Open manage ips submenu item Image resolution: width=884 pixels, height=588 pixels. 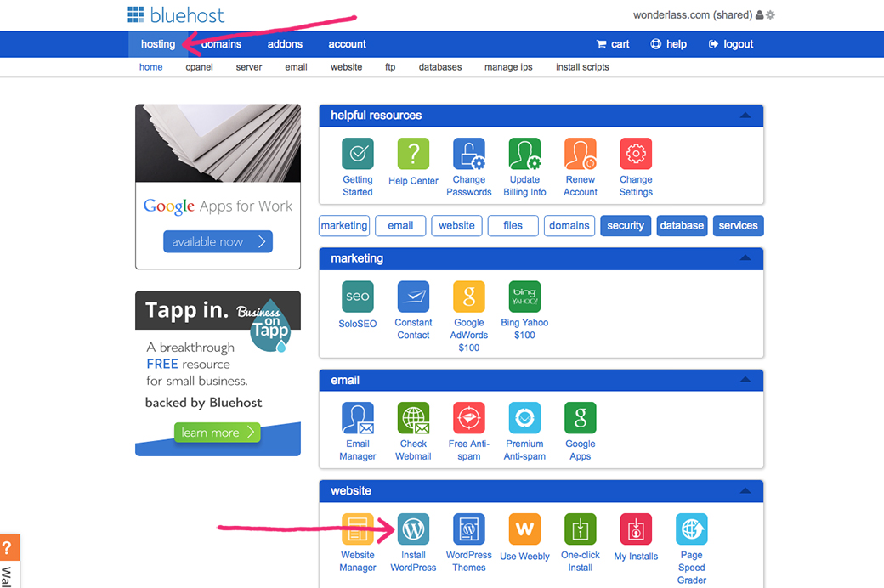(x=508, y=67)
